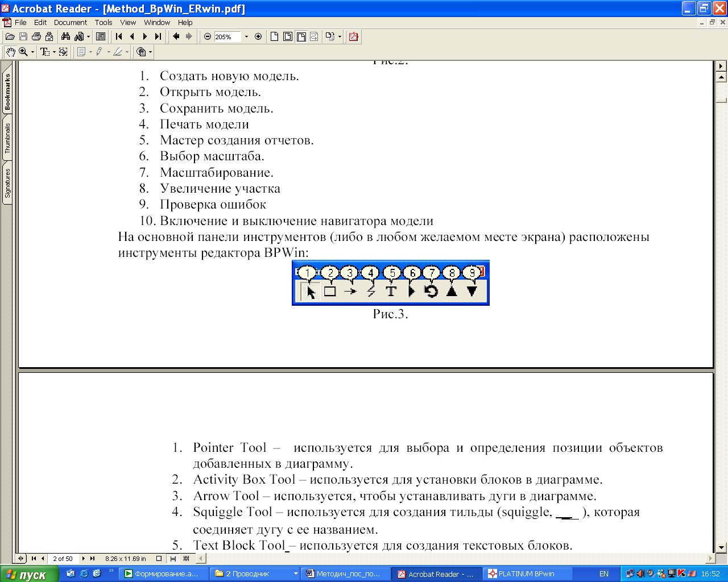Go to next page via toolbar arrow
This screenshot has height=582, width=728.
pos(145,37)
